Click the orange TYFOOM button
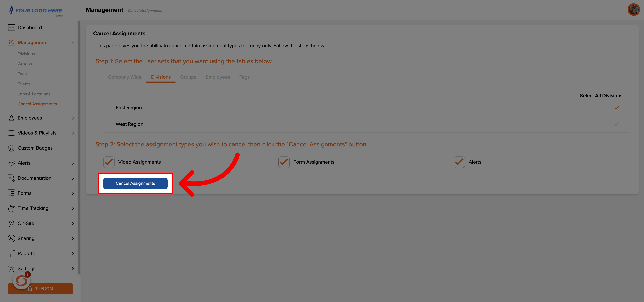 [40, 289]
